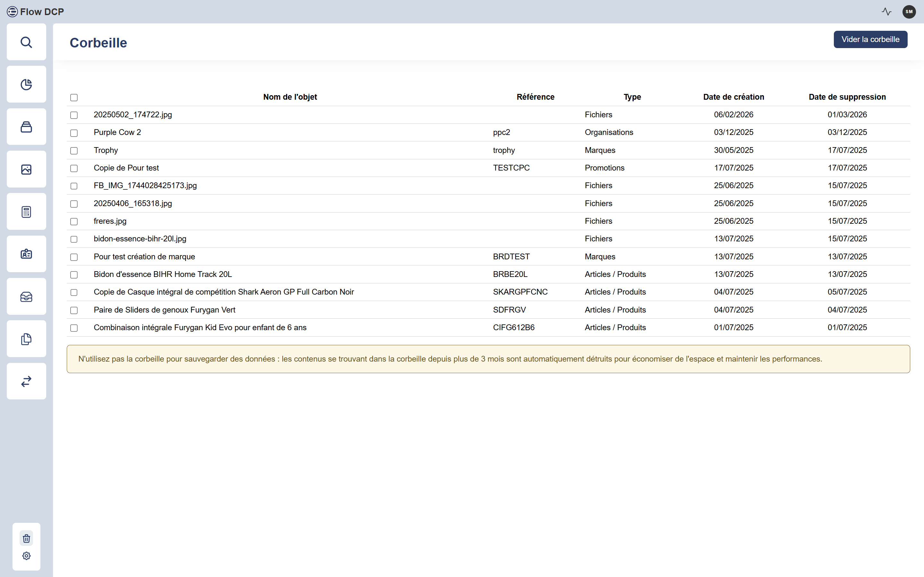924x577 pixels.
Task: Click the trash bin icon
Action: tap(26, 538)
